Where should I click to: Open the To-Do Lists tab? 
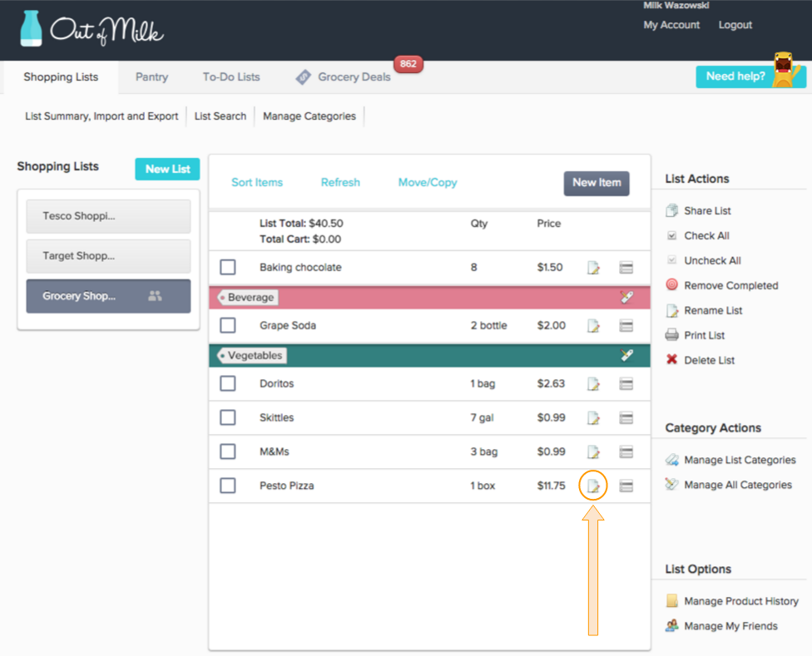(231, 77)
